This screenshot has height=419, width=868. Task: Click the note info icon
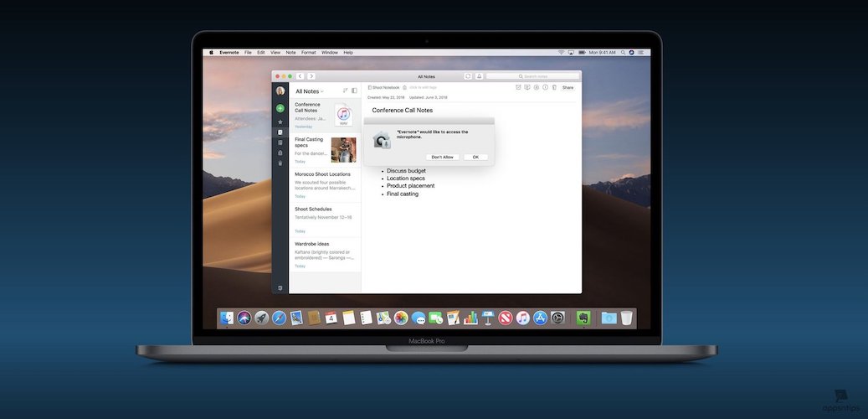pyautogui.click(x=545, y=87)
